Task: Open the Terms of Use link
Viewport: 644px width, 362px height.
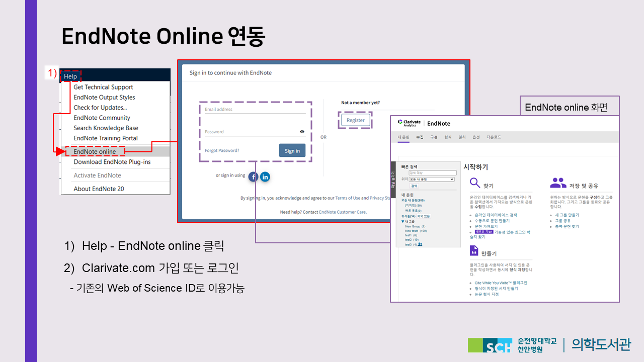Action: (348, 198)
